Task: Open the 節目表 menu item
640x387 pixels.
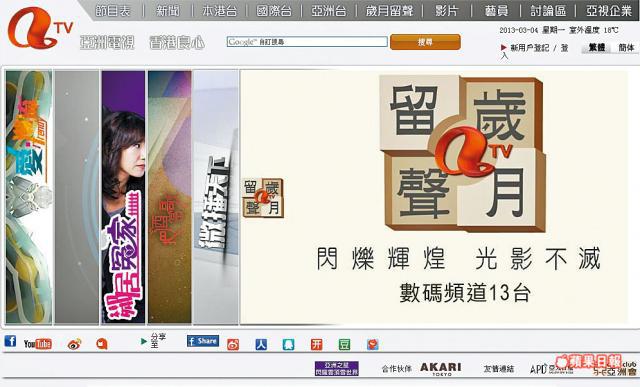Action: pyautogui.click(x=113, y=11)
